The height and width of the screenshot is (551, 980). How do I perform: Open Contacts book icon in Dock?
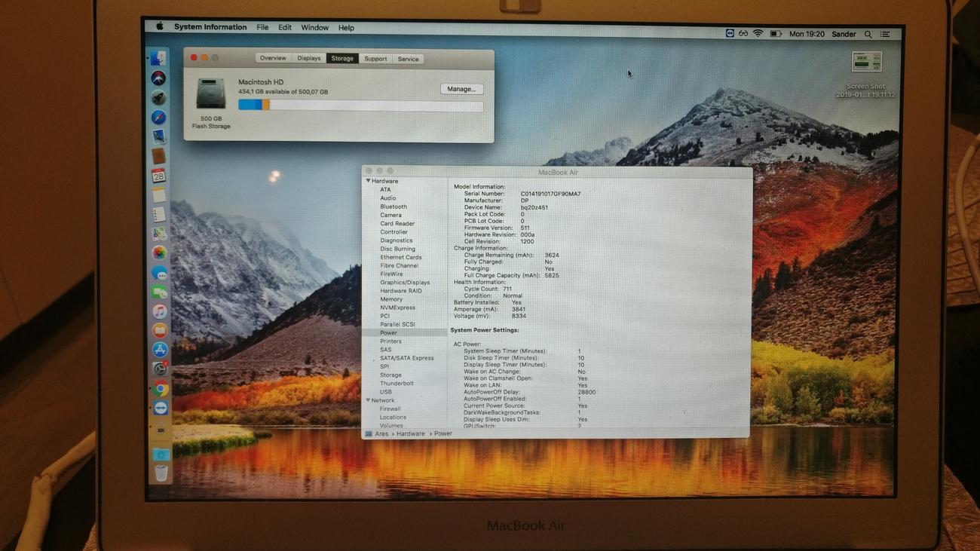pos(158,156)
